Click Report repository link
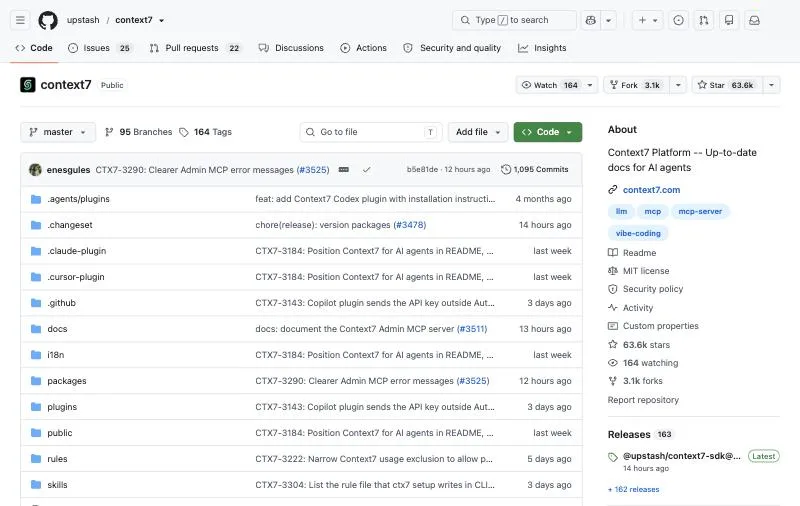Viewport: 800px width, 506px height. (643, 400)
